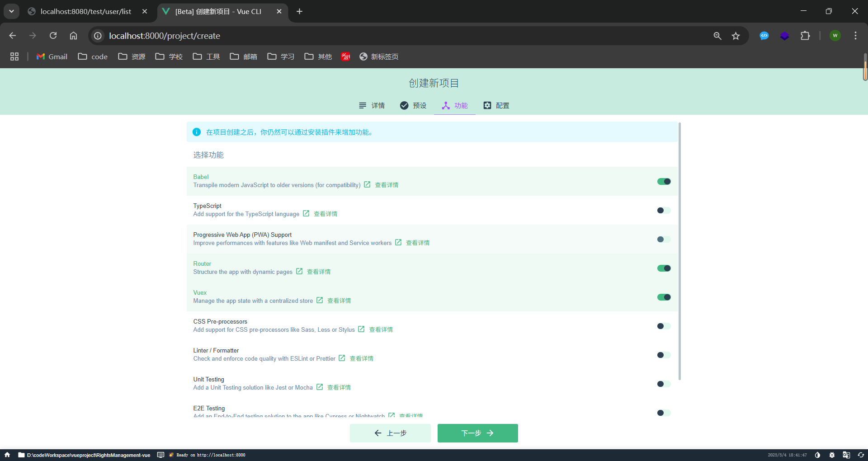Open external link icon for Vuex
The image size is (868, 461).
(320, 300)
